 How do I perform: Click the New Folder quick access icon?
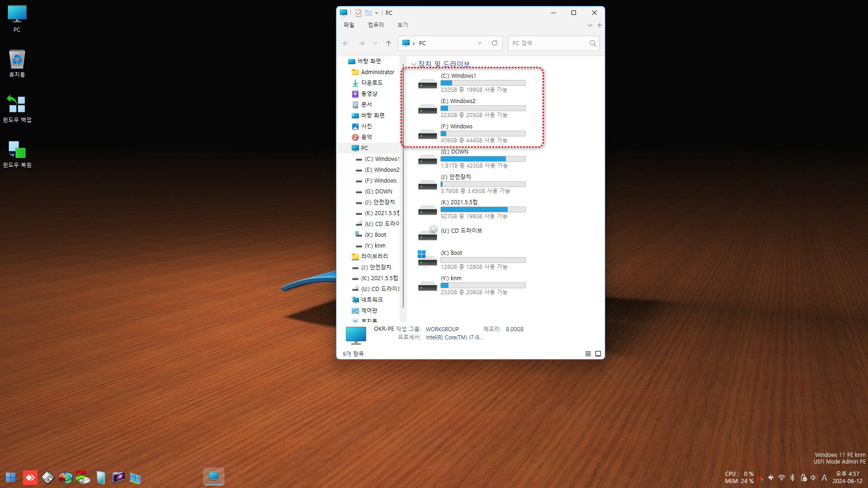coord(368,13)
